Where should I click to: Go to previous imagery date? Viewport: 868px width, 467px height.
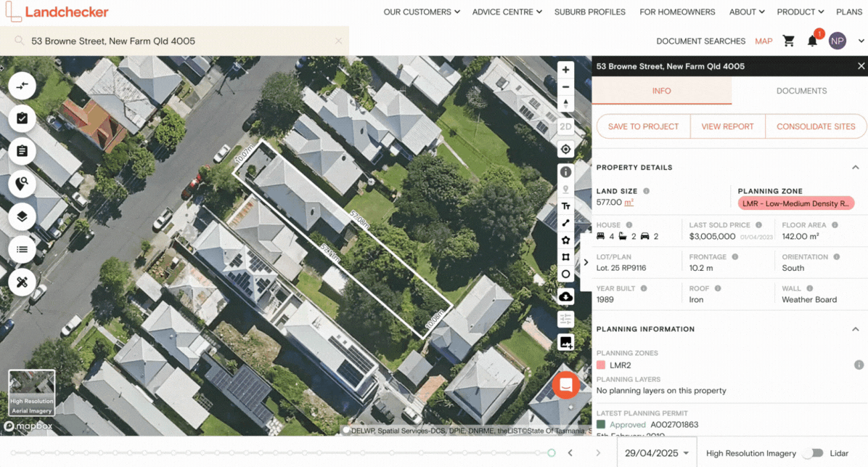[570, 453]
